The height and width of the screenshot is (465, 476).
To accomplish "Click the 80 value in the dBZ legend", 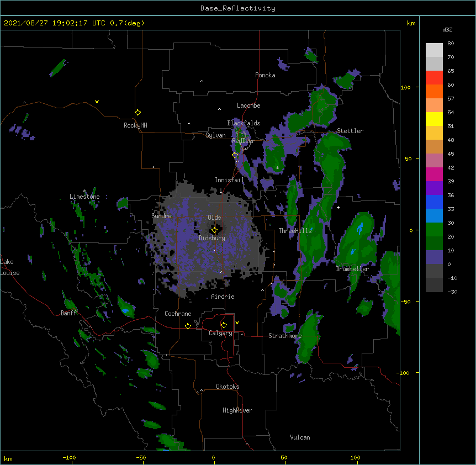I will tap(451, 44).
